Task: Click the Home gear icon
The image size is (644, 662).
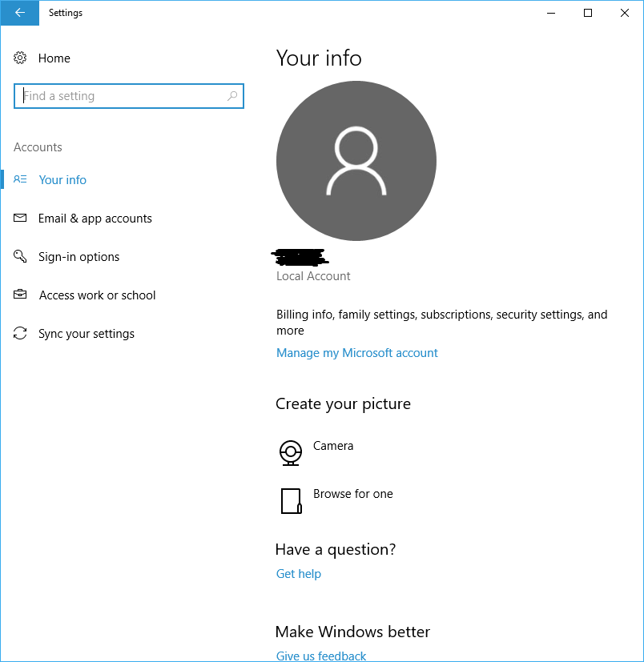Action: pos(20,58)
